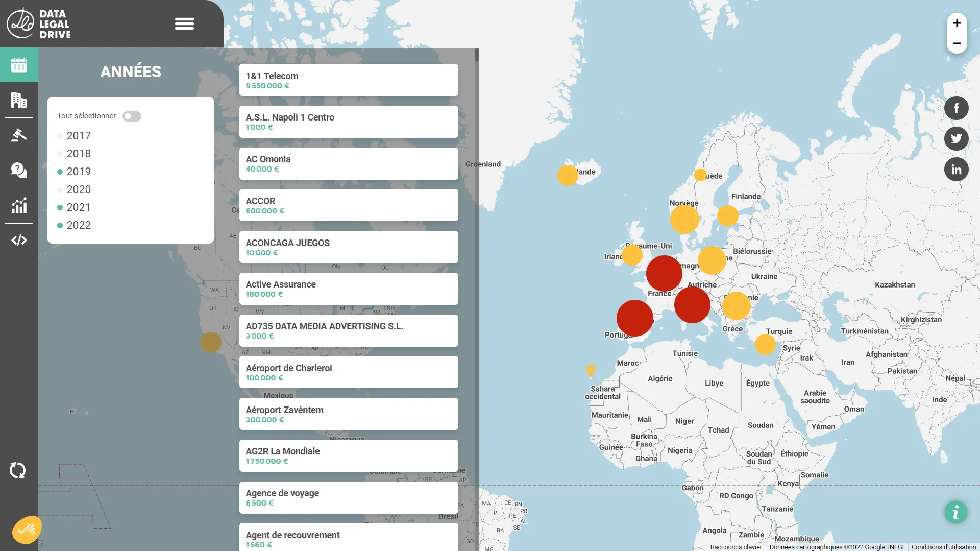Click the yellow circle over Ireland

point(632,255)
